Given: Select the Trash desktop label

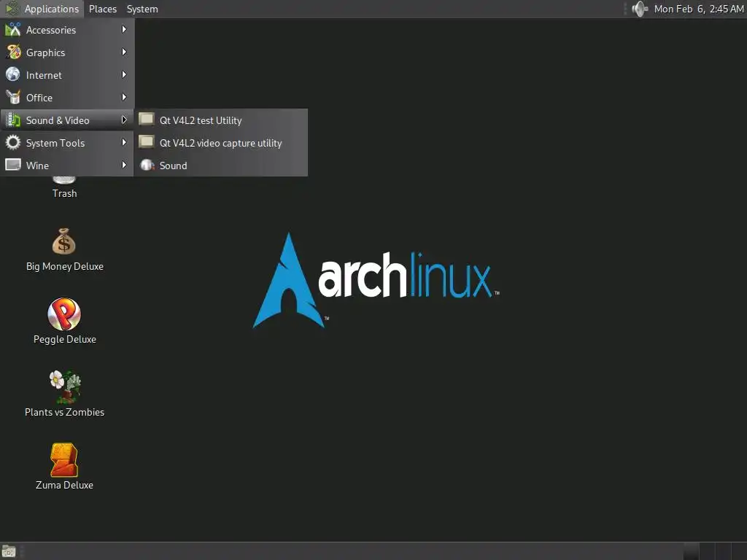Looking at the screenshot, I should pyautogui.click(x=64, y=193).
